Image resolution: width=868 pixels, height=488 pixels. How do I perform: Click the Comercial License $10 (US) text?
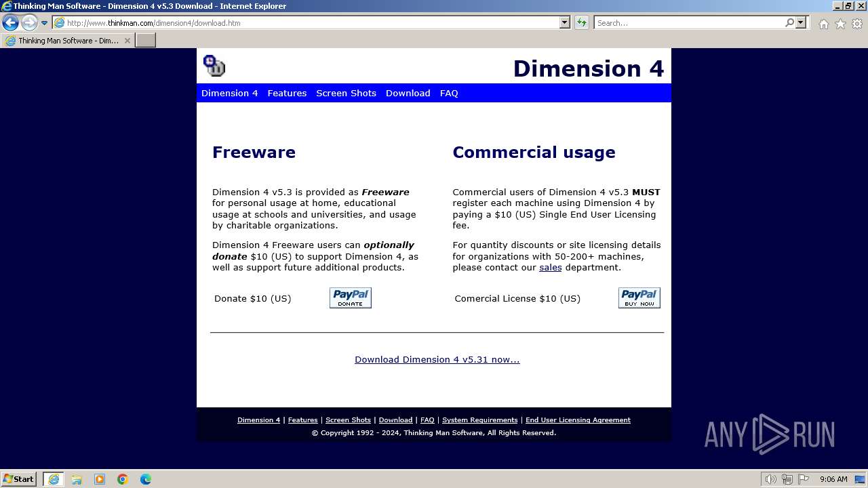coord(517,298)
